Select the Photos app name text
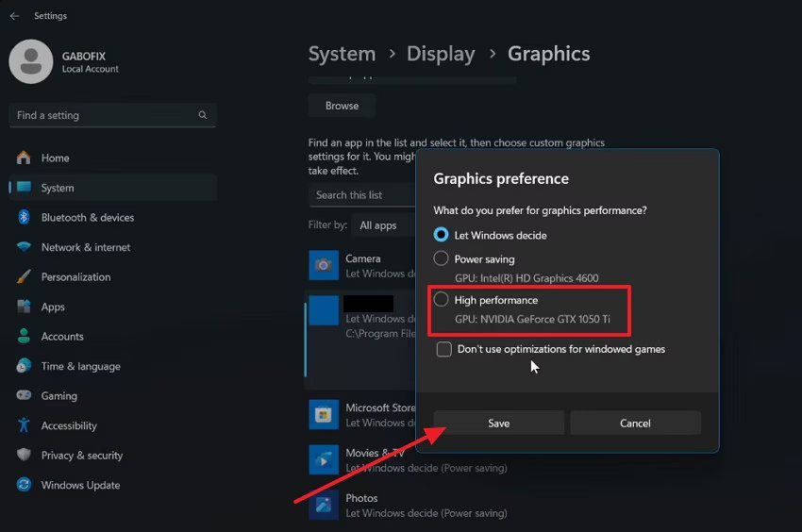 pos(361,498)
